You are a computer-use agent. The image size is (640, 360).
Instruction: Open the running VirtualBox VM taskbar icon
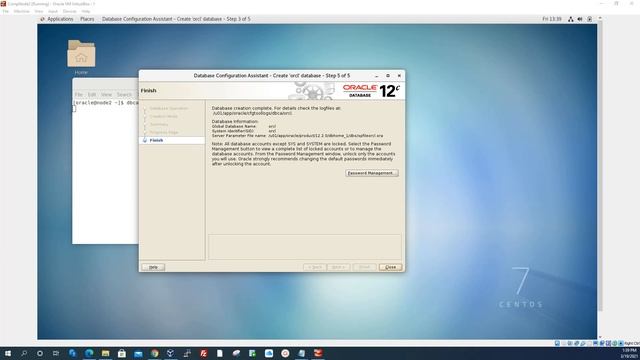[318, 353]
